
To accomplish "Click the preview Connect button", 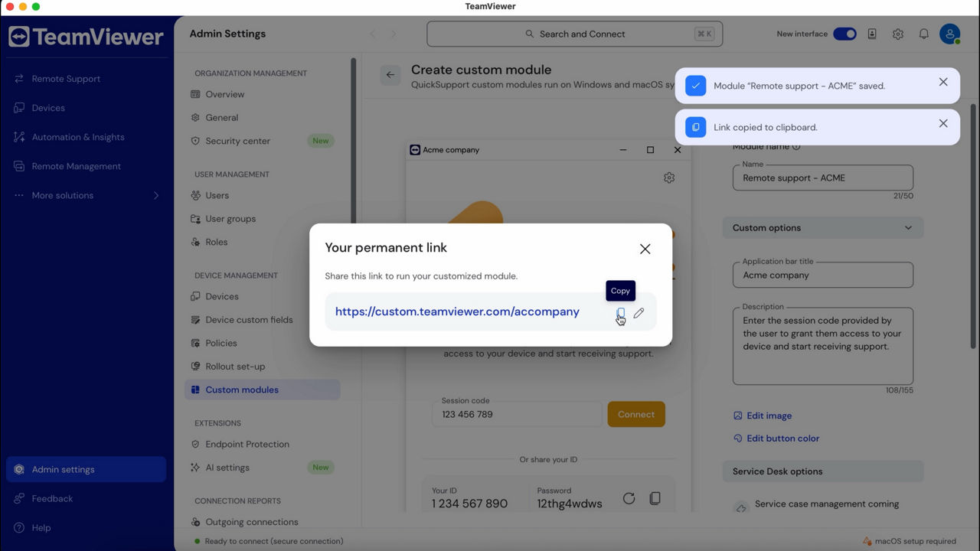I will tap(636, 414).
